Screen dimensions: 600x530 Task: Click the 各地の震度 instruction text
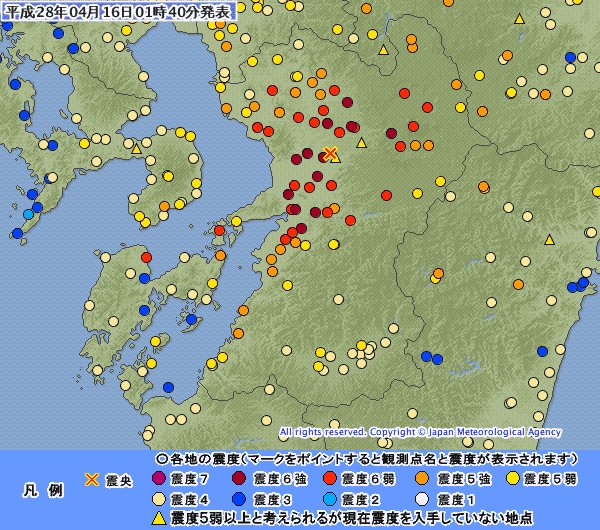pos(373,458)
